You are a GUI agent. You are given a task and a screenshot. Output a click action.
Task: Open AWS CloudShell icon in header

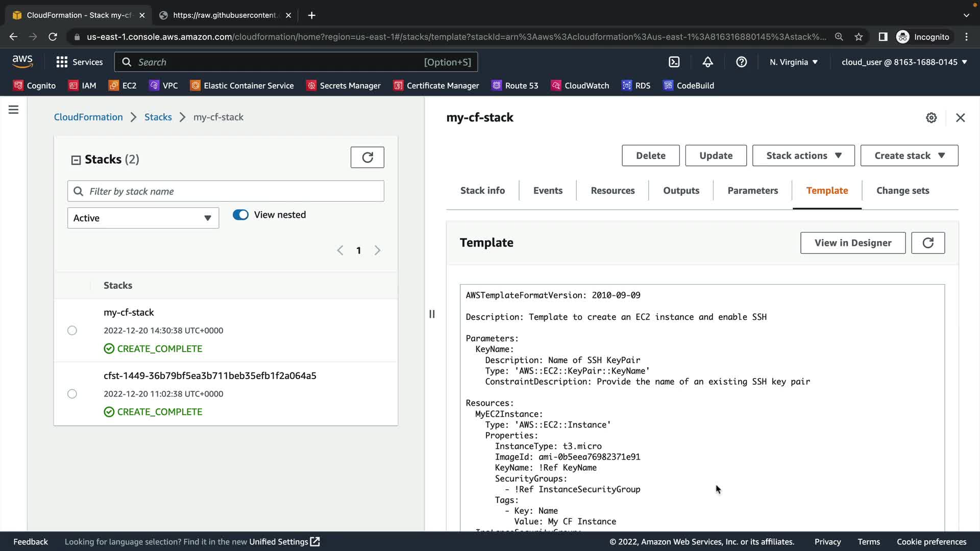point(674,62)
